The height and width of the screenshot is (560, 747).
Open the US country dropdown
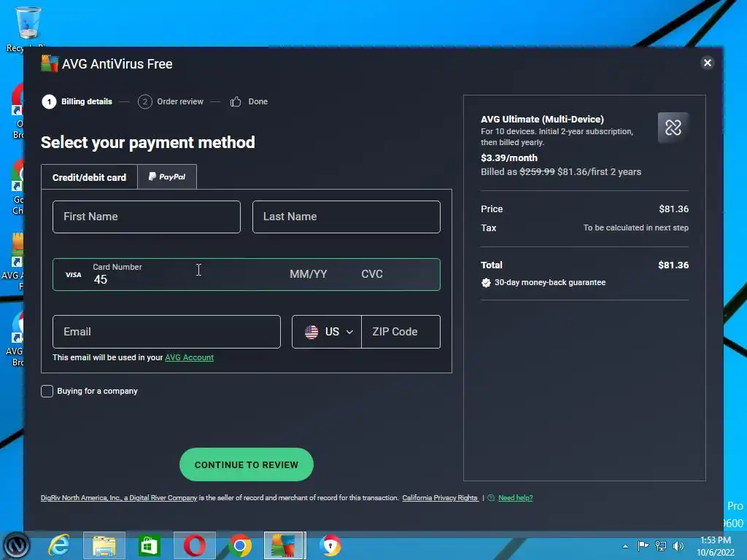point(327,332)
